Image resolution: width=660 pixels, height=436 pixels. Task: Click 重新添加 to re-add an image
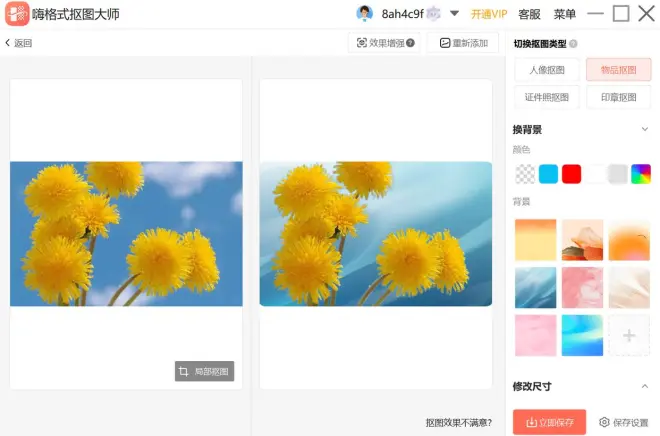462,43
